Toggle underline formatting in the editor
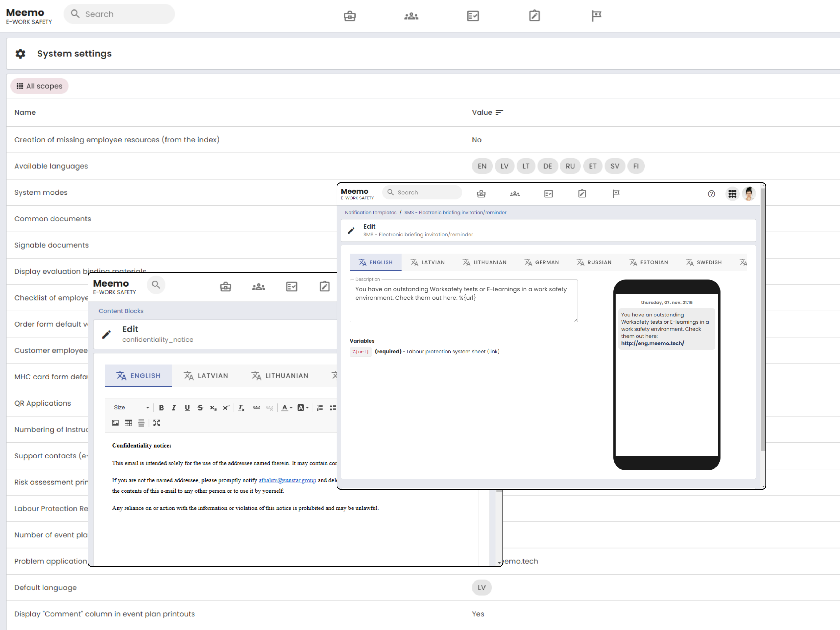This screenshot has width=840, height=630. [187, 407]
